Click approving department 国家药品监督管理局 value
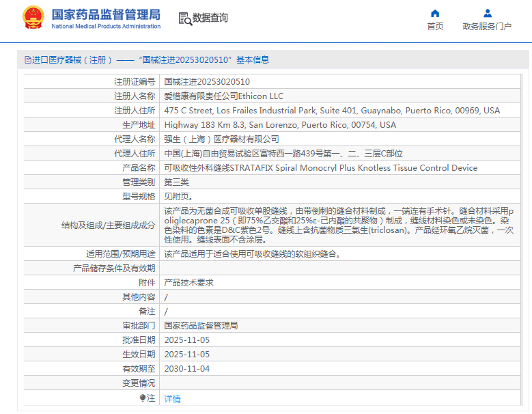 point(201,325)
